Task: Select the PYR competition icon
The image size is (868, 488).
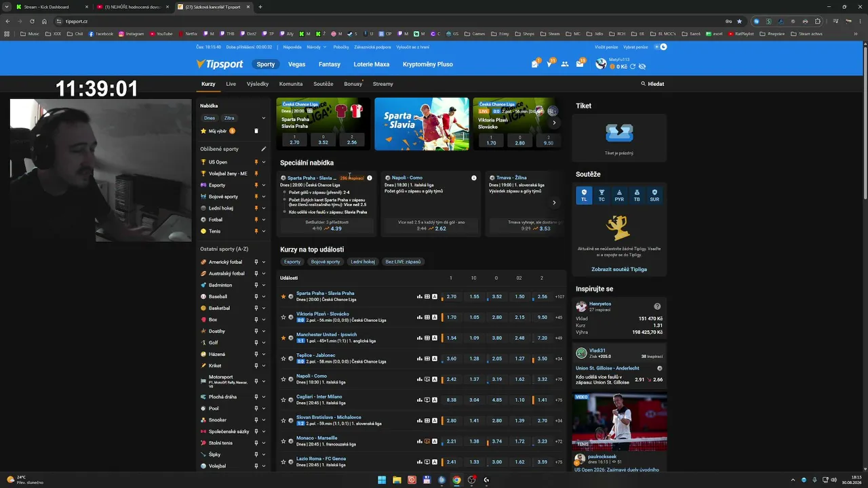Action: (x=619, y=195)
